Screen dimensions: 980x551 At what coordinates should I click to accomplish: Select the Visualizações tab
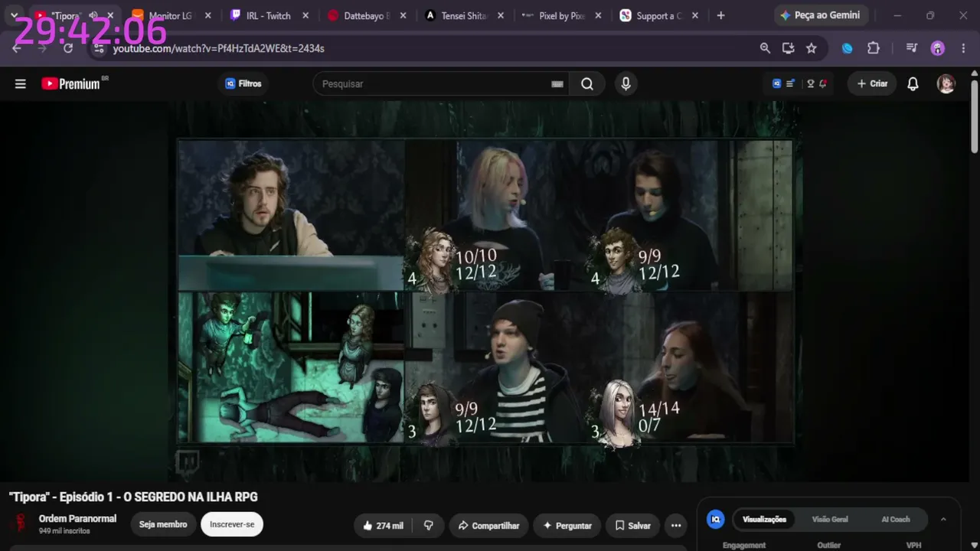point(764,520)
